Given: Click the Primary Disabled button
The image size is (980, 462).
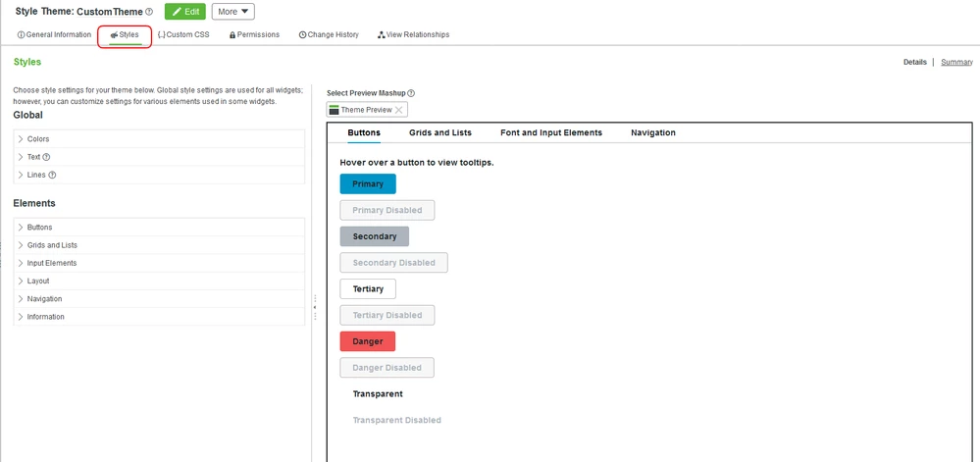Looking at the screenshot, I should tap(387, 210).
